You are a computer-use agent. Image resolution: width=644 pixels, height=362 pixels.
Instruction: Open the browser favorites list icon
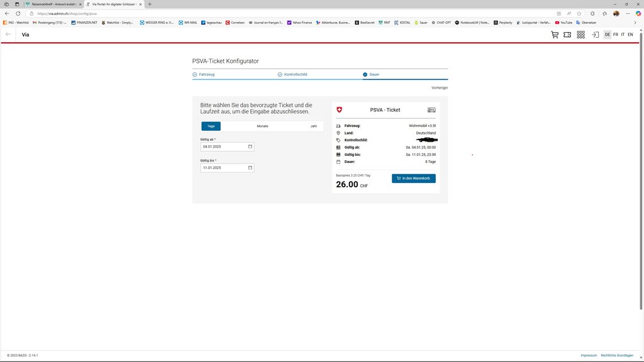click(604, 14)
